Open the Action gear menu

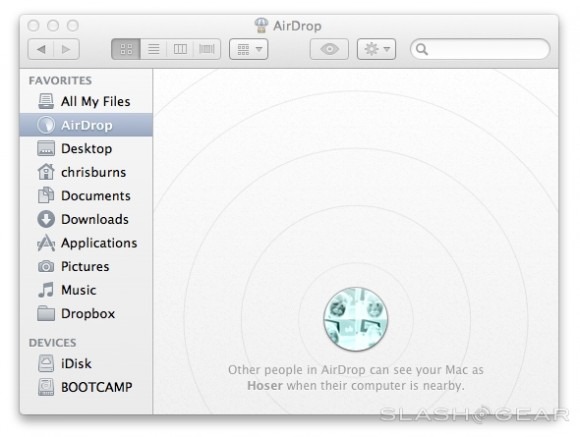(x=377, y=49)
